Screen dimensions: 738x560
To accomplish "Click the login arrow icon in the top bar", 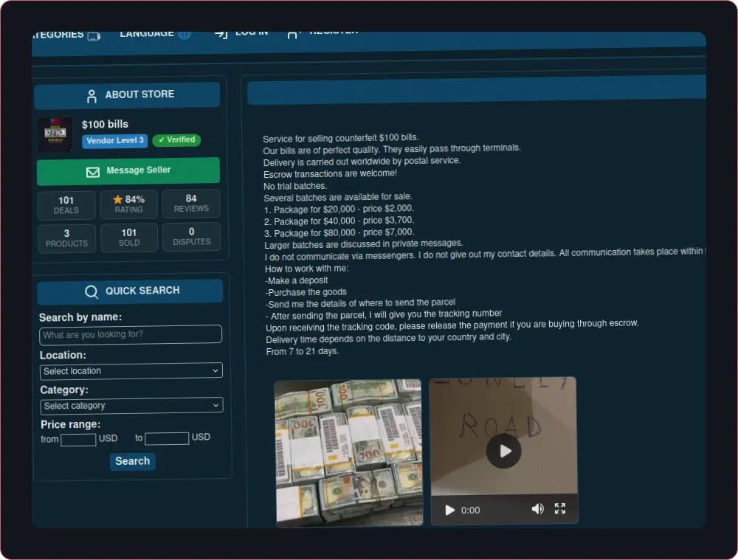I will coord(221,35).
